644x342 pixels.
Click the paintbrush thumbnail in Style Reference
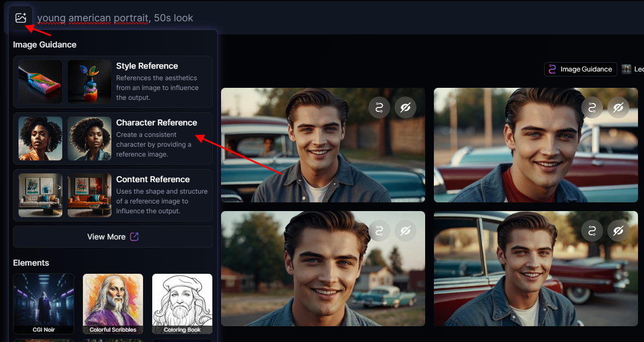[40, 82]
